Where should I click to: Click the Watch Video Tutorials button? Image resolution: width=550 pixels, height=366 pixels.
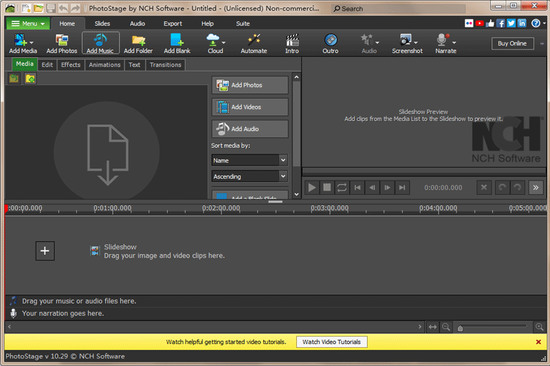(x=331, y=342)
